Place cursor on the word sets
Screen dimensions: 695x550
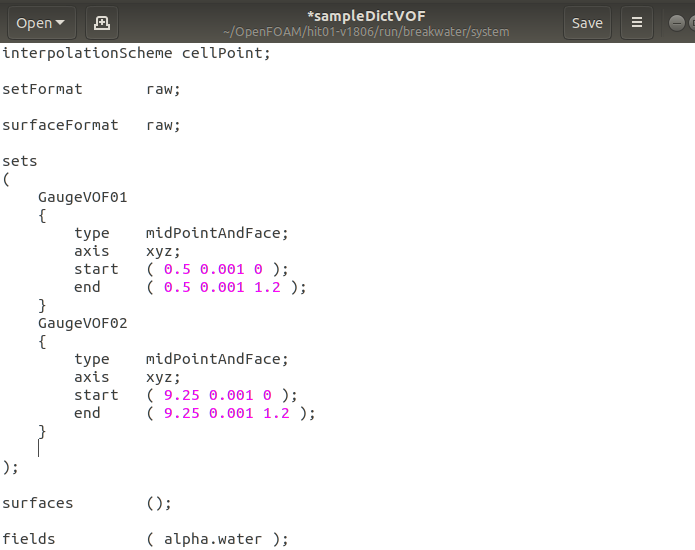coord(20,161)
